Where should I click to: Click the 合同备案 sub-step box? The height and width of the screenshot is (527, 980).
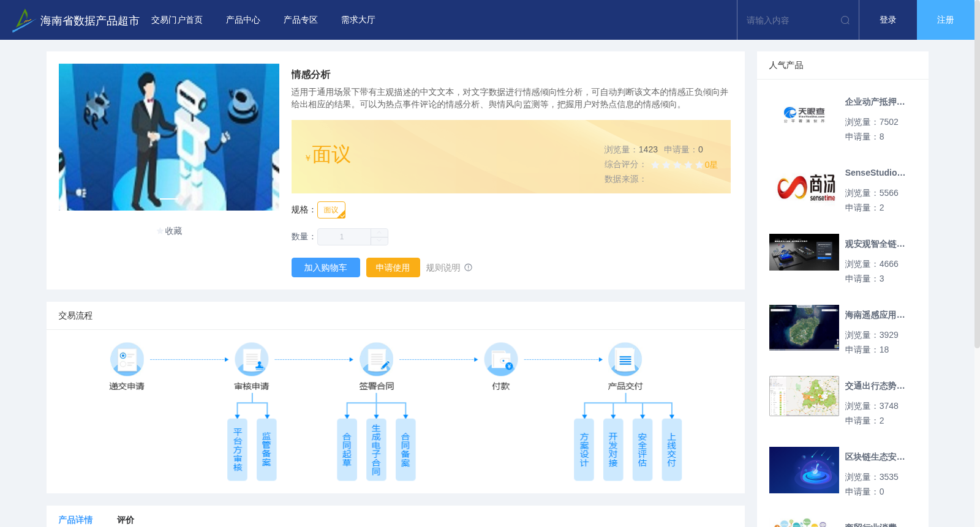pos(405,450)
